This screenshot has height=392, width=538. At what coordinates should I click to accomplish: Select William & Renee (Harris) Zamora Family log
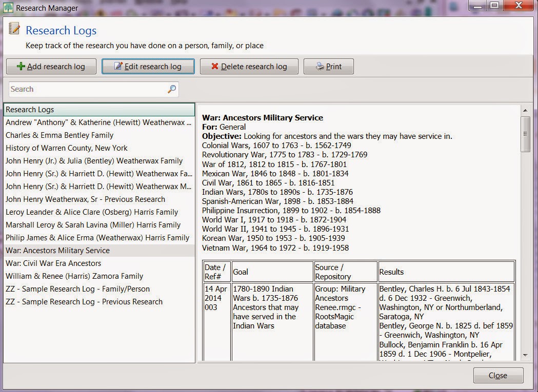click(x=99, y=276)
